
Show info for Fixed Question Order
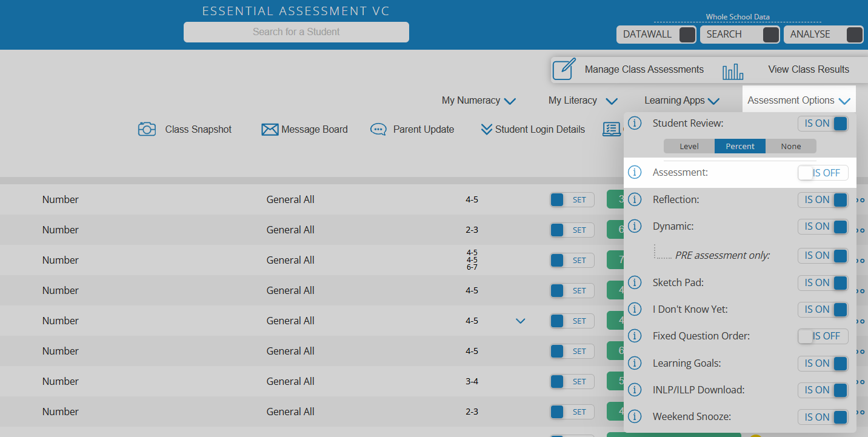click(634, 336)
